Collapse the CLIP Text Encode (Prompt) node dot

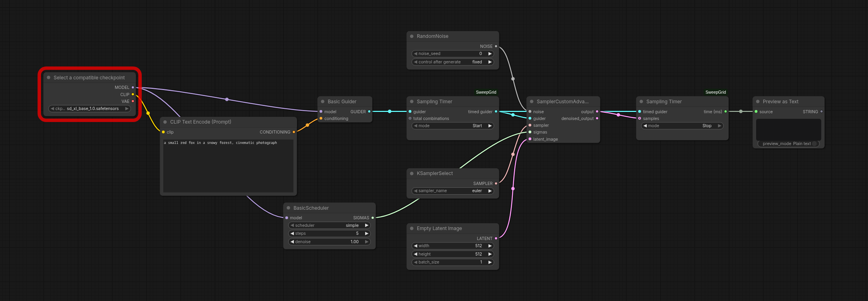point(165,122)
